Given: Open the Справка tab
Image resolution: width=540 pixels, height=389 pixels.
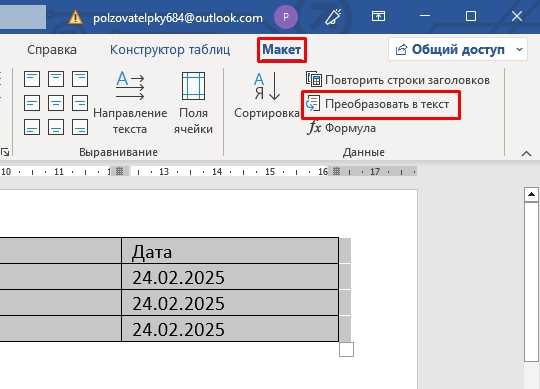Looking at the screenshot, I should (52, 50).
